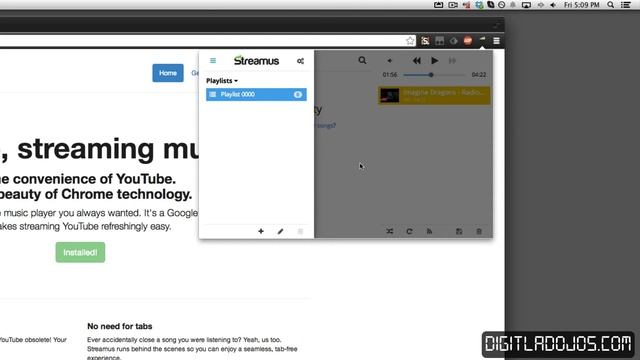
Task: Open the Streamus hamburger menu
Action: (213, 60)
